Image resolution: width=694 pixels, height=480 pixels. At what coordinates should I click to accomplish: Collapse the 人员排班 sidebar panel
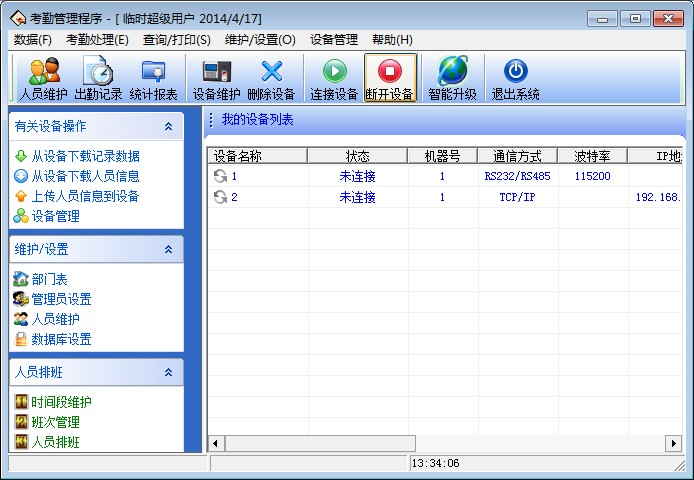point(168,372)
